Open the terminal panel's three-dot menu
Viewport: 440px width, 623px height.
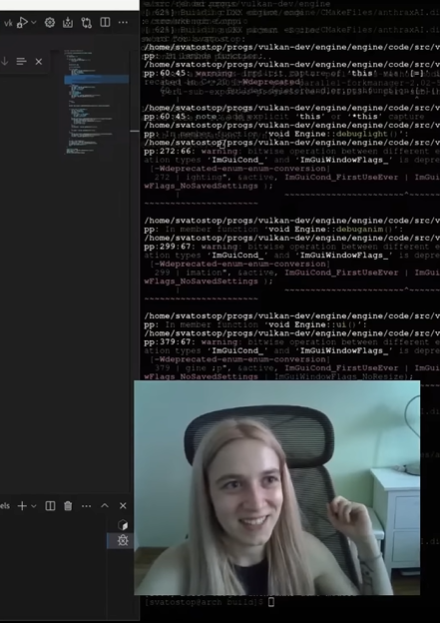pos(86,506)
